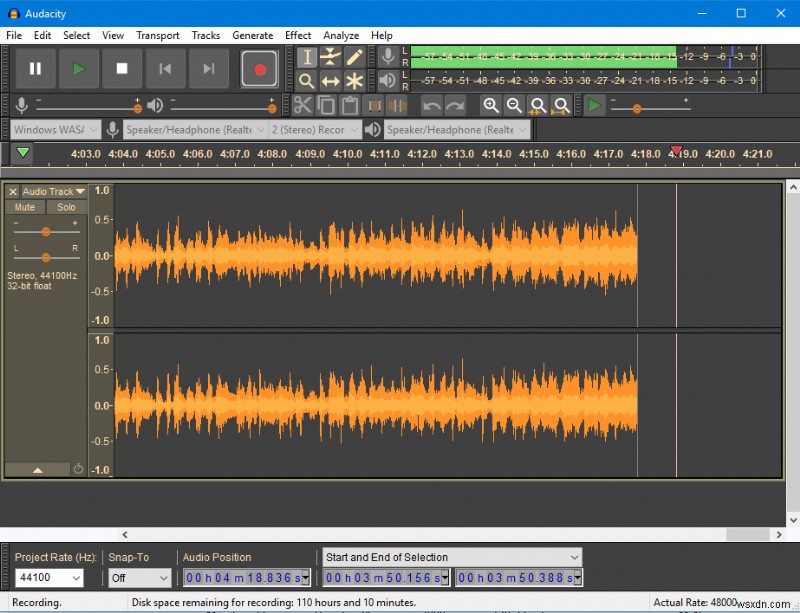This screenshot has height=613, width=800.
Task: Adjust the track gain slider
Action: click(44, 232)
